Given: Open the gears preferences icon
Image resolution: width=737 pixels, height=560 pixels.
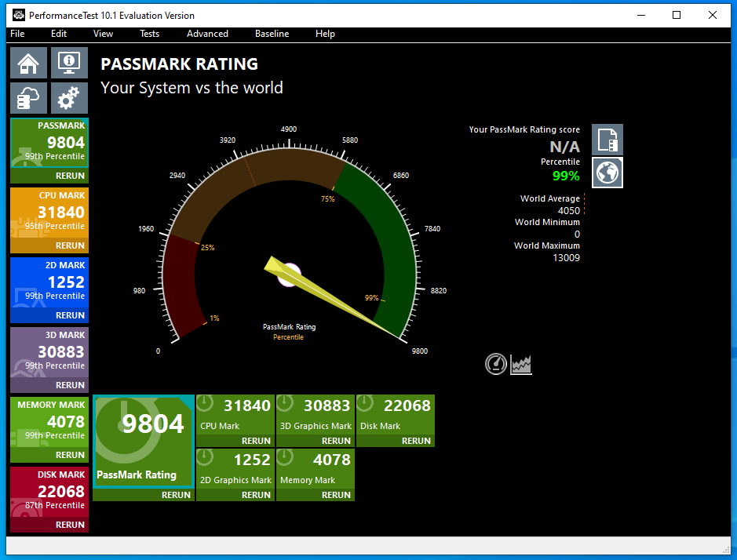Looking at the screenshot, I should [x=69, y=98].
